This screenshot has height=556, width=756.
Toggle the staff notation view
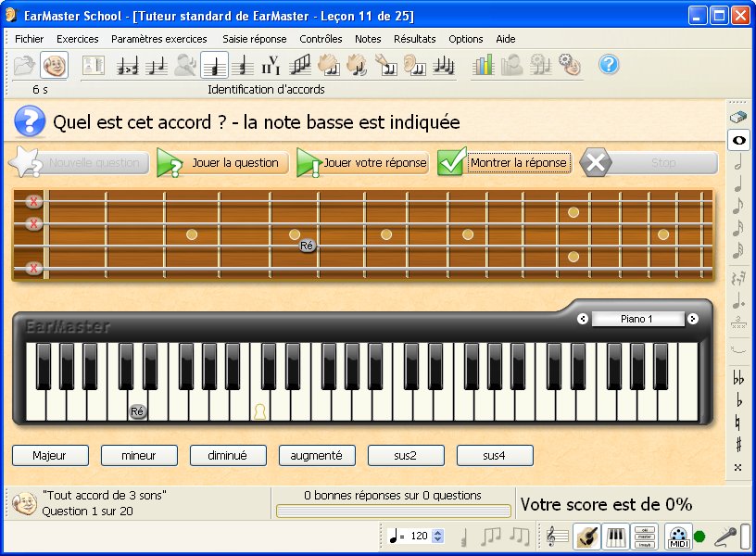(x=557, y=537)
